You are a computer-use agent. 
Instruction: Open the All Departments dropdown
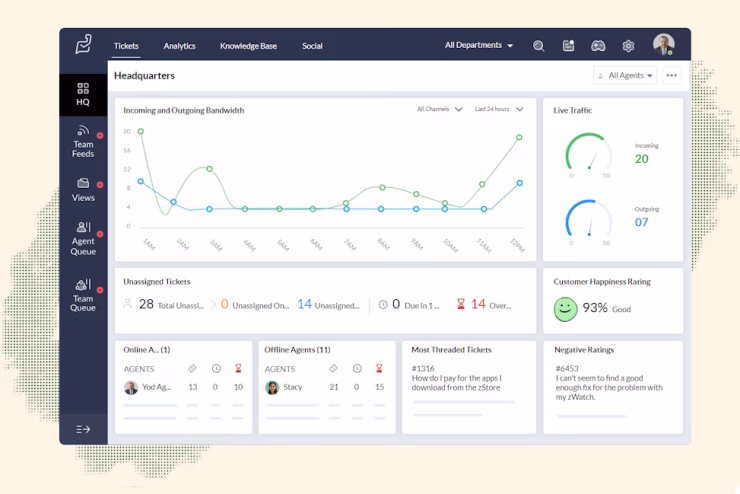tap(479, 45)
